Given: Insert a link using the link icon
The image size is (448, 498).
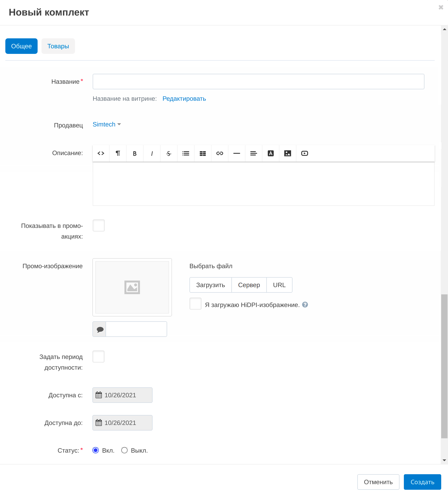Looking at the screenshot, I should 220,153.
